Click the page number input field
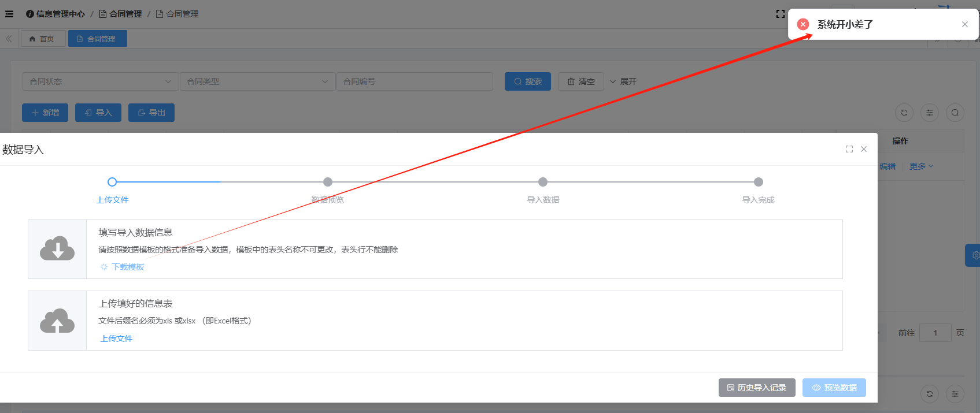 pos(934,333)
